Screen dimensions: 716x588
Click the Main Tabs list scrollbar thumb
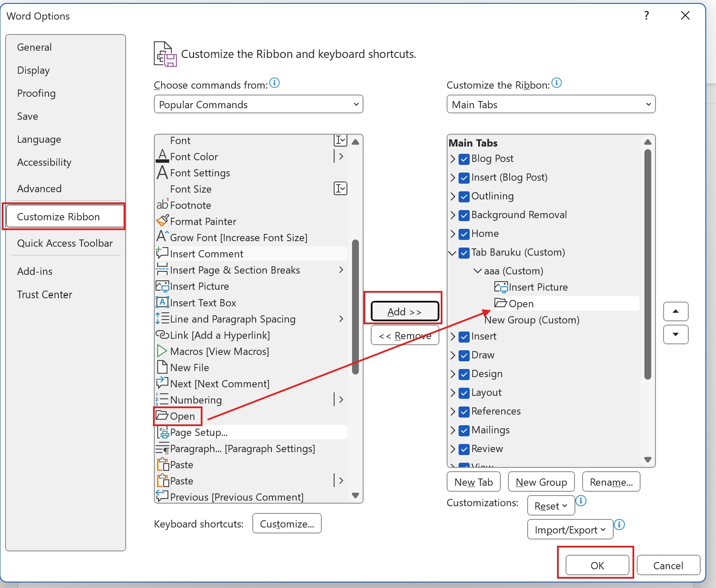pos(647,264)
